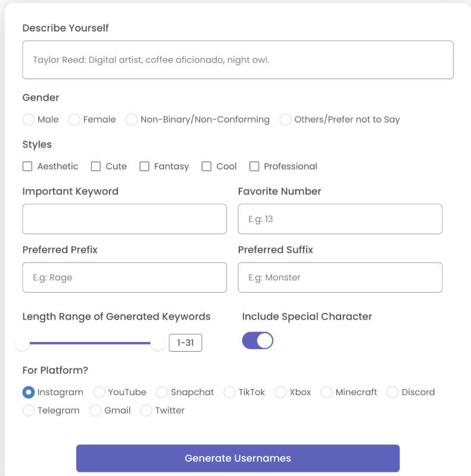Click the Generate Usernames button
471x476 pixels.
[x=237, y=458]
